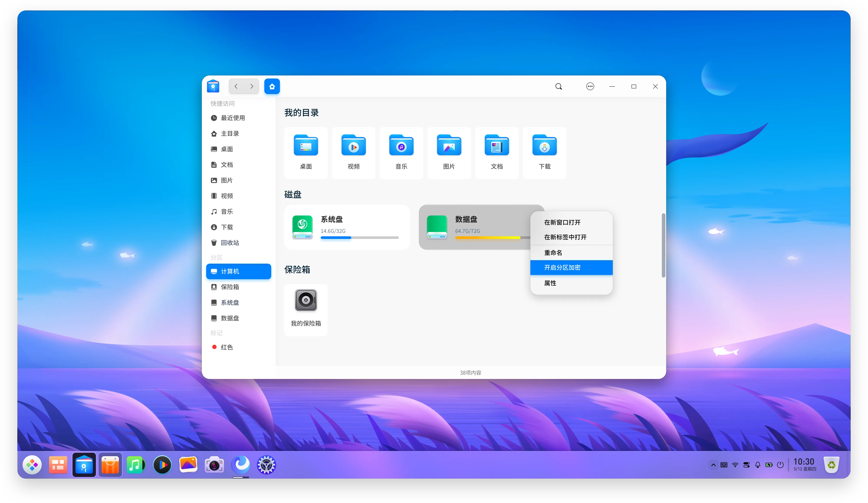Expand the system tray arrow

713,465
